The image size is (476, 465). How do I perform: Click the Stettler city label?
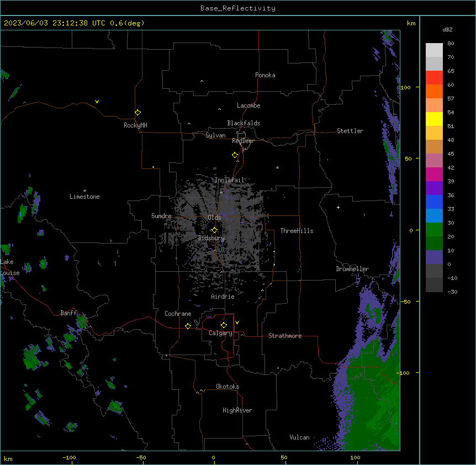tap(350, 131)
